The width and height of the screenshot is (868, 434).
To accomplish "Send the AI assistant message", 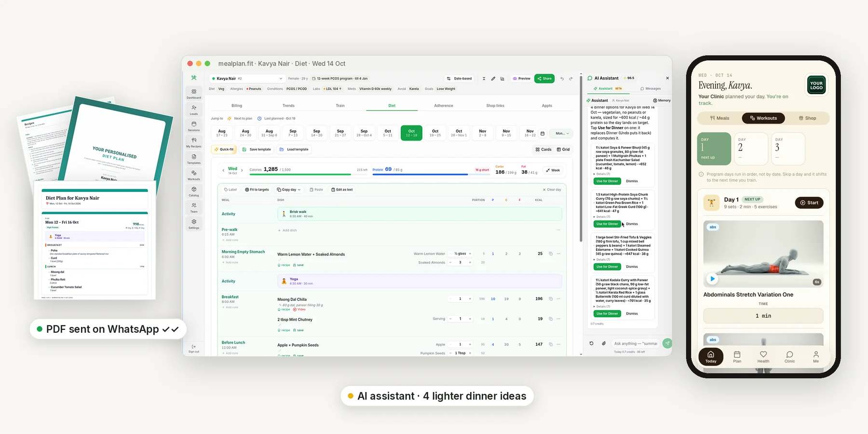I will pyautogui.click(x=667, y=343).
